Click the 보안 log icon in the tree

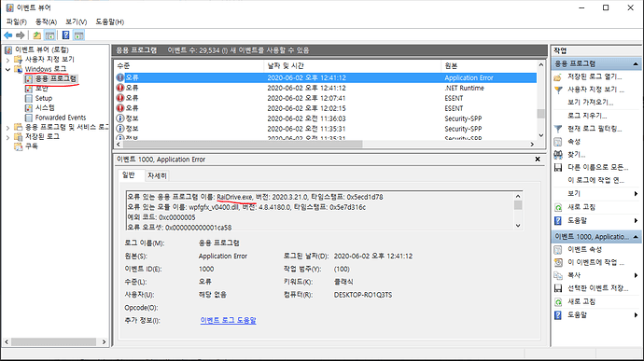click(x=28, y=89)
